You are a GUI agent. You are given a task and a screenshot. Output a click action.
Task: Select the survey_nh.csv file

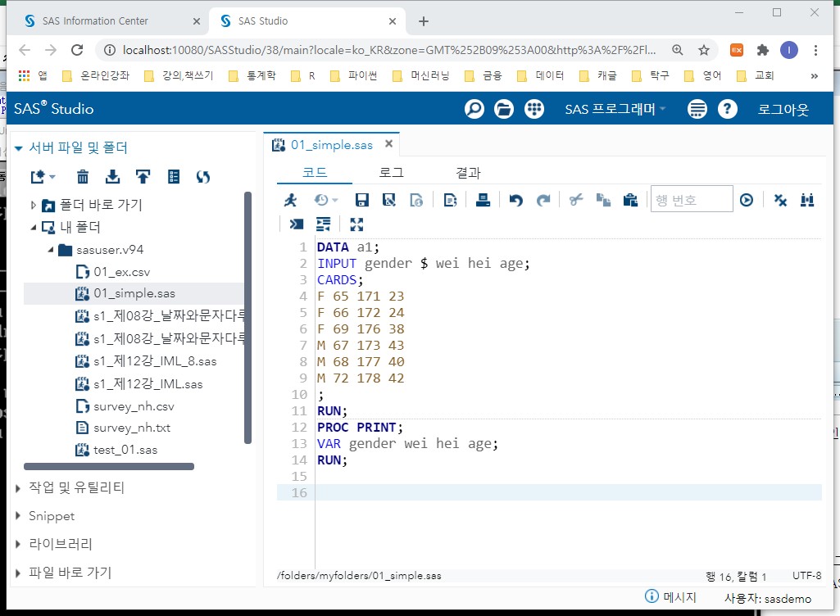(x=134, y=406)
